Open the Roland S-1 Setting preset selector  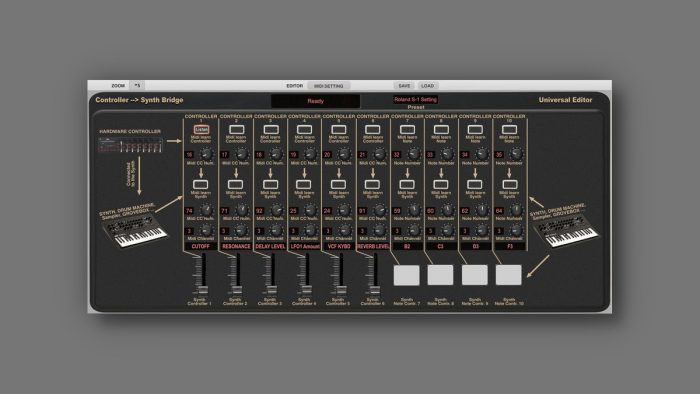coord(415,100)
